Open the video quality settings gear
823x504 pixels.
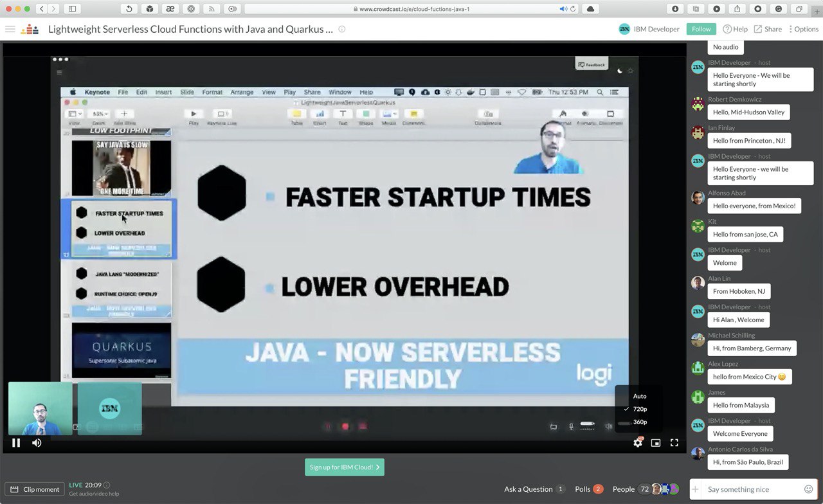click(638, 442)
